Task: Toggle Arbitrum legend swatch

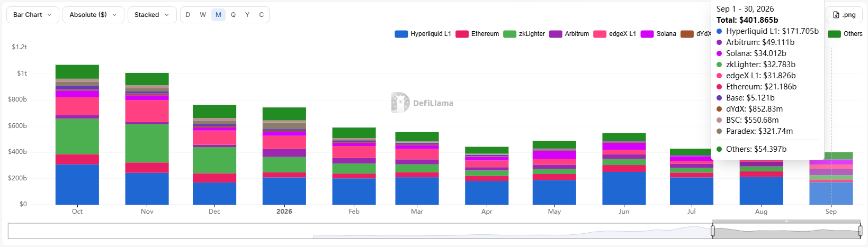Action: pyautogui.click(x=556, y=34)
